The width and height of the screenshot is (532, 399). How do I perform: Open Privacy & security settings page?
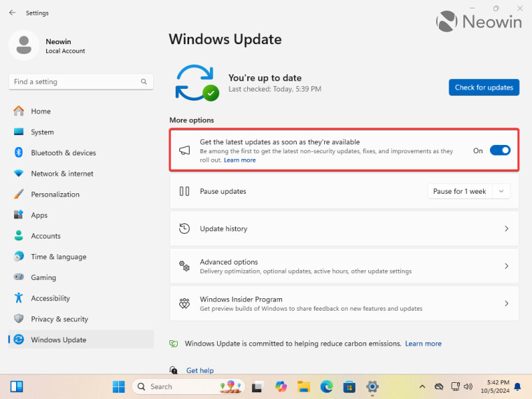(x=81, y=318)
